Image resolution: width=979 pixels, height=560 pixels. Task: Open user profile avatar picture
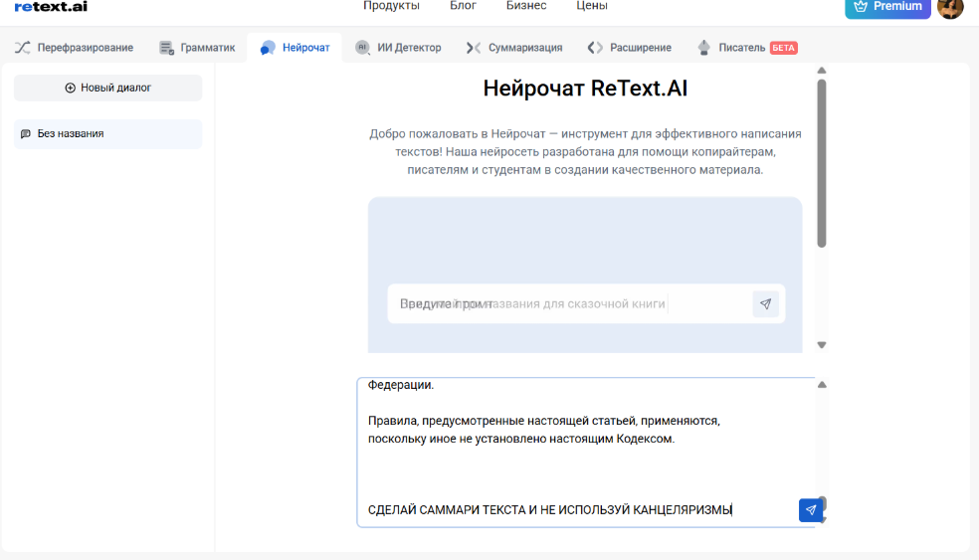click(x=950, y=8)
